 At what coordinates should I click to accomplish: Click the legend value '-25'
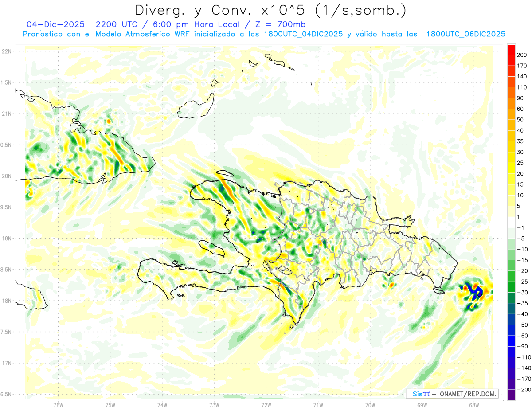(524, 282)
